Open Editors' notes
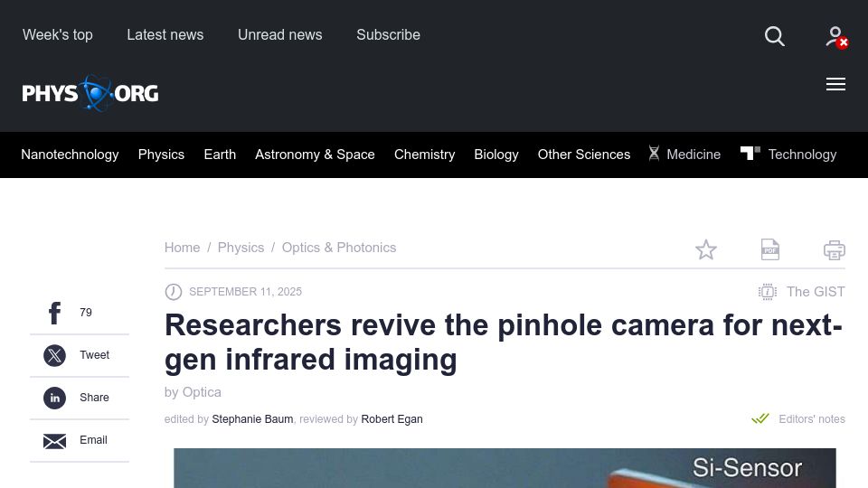868x488 pixels. pos(812,419)
